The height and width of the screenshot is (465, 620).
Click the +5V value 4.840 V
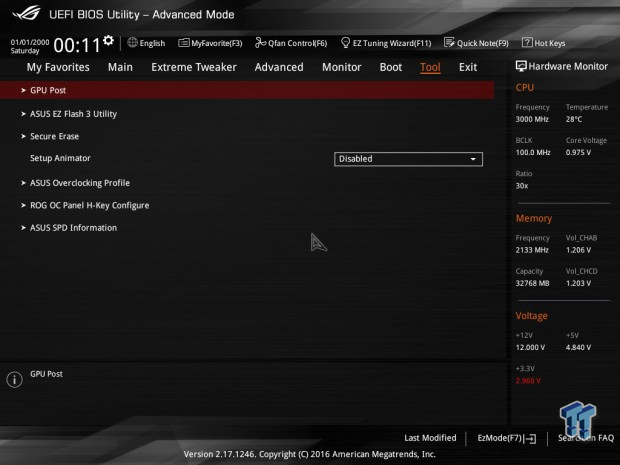(x=578, y=347)
